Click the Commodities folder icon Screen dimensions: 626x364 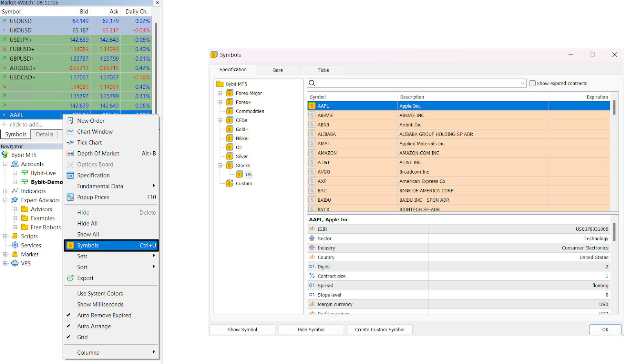pos(230,111)
